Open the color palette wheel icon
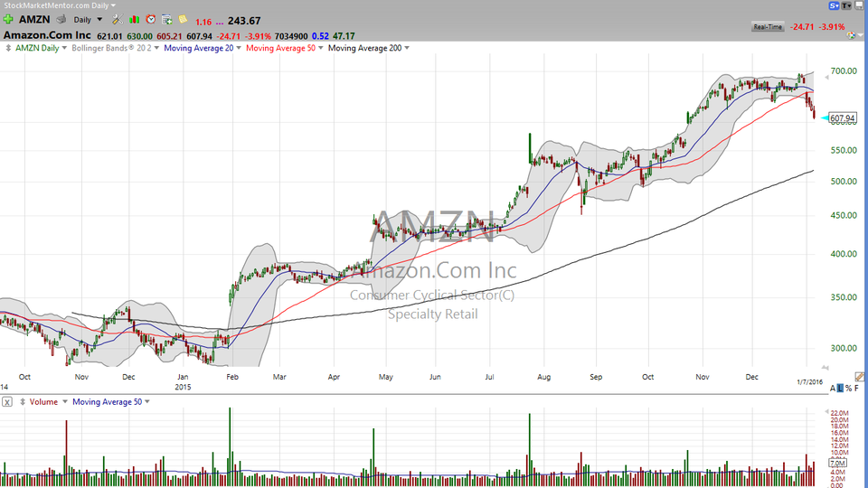Viewport: 868px width, 488px height. point(852,35)
